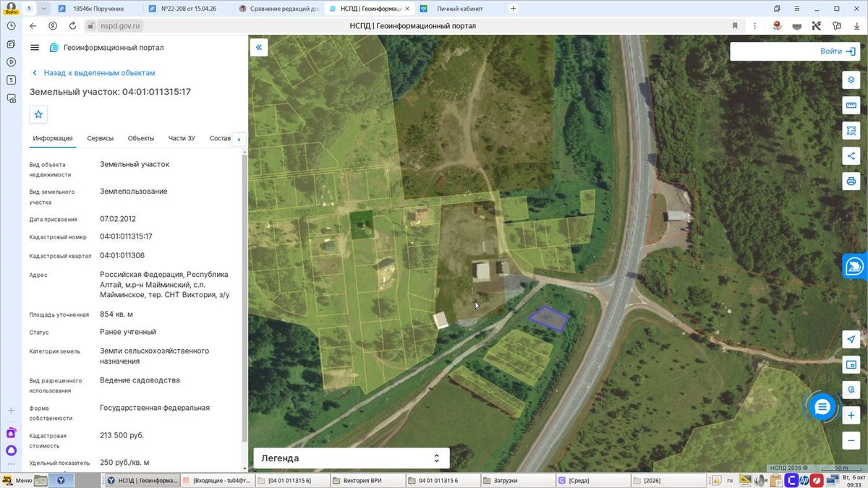Switch to the 'Личный кабинет' browser tab

tap(459, 9)
